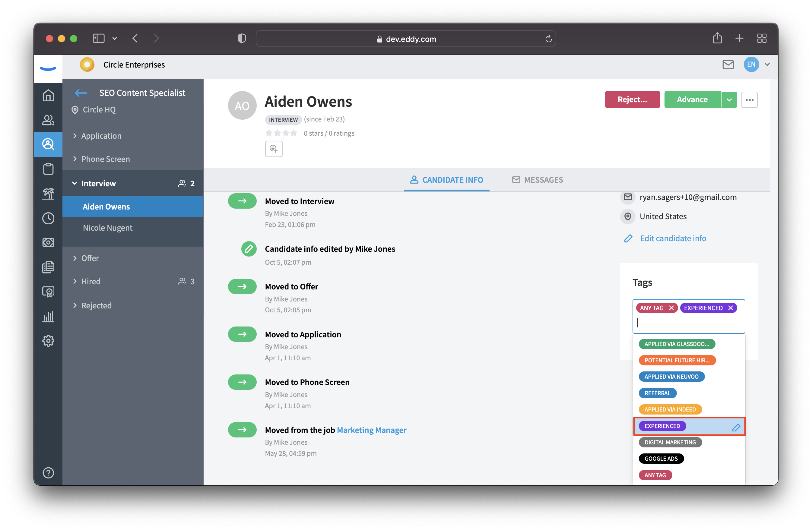
Task: Open the user menu chevron
Action: pyautogui.click(x=767, y=65)
